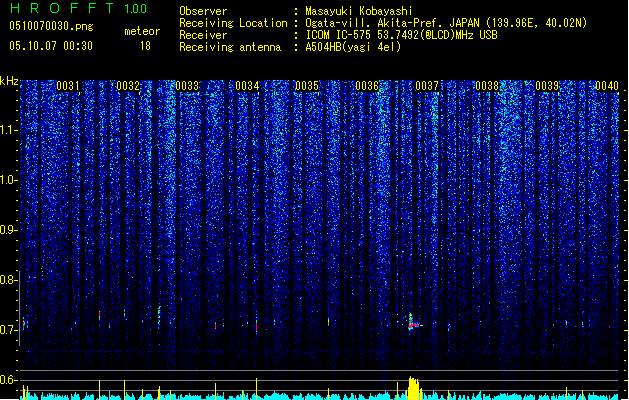
Task: Click the 0040 time marker
Action: [x=607, y=86]
